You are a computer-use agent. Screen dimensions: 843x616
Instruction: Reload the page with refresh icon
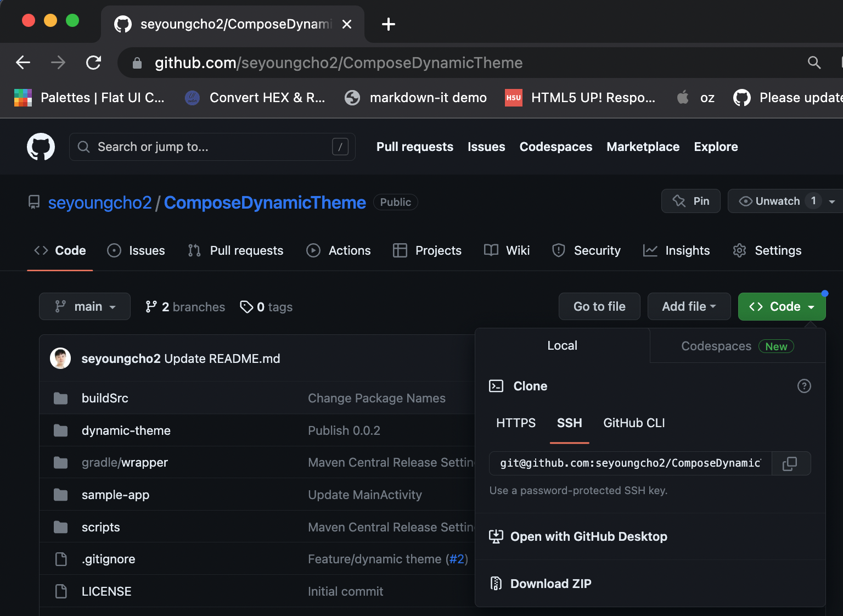tap(94, 63)
